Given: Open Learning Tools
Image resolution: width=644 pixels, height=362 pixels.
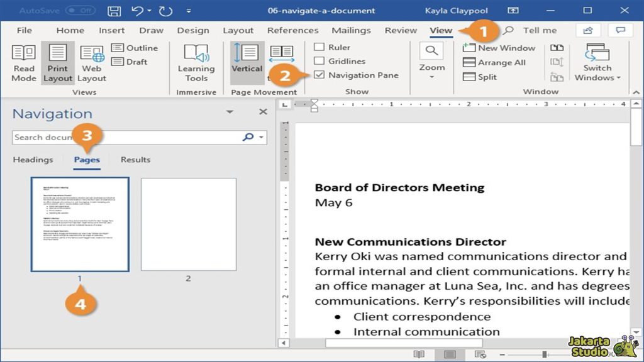Looking at the screenshot, I should click(196, 63).
